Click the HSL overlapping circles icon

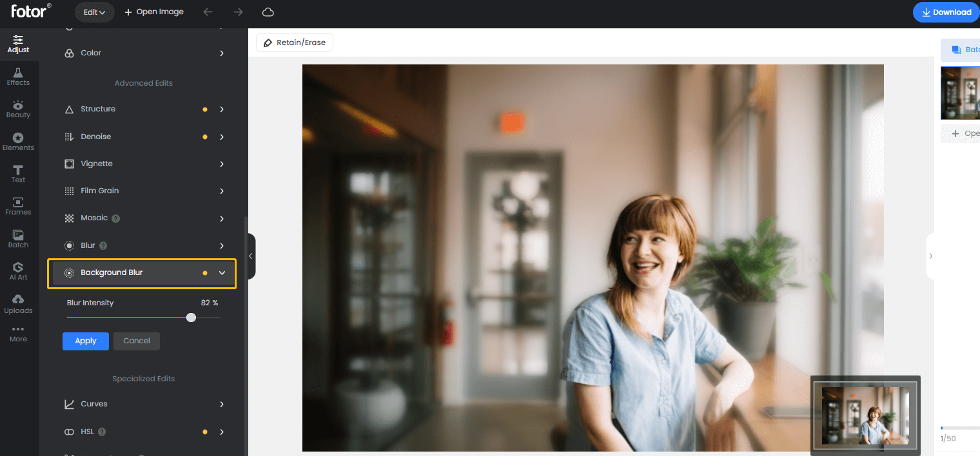(69, 432)
